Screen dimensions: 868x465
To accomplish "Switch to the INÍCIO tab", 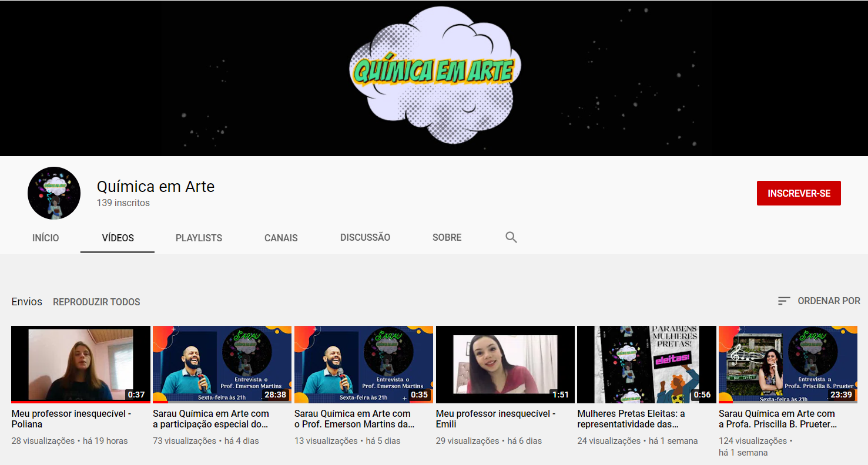I will click(46, 238).
